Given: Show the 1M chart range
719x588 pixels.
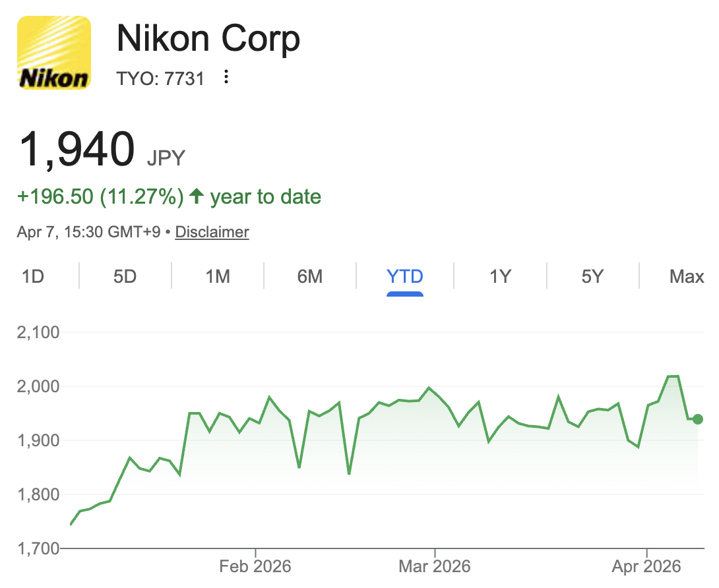Looking at the screenshot, I should pos(218,276).
